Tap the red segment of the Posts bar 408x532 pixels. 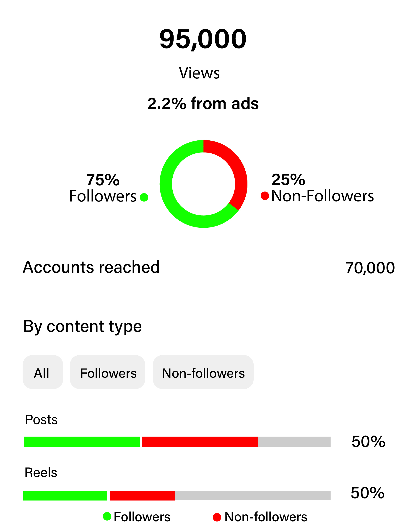tap(200, 442)
